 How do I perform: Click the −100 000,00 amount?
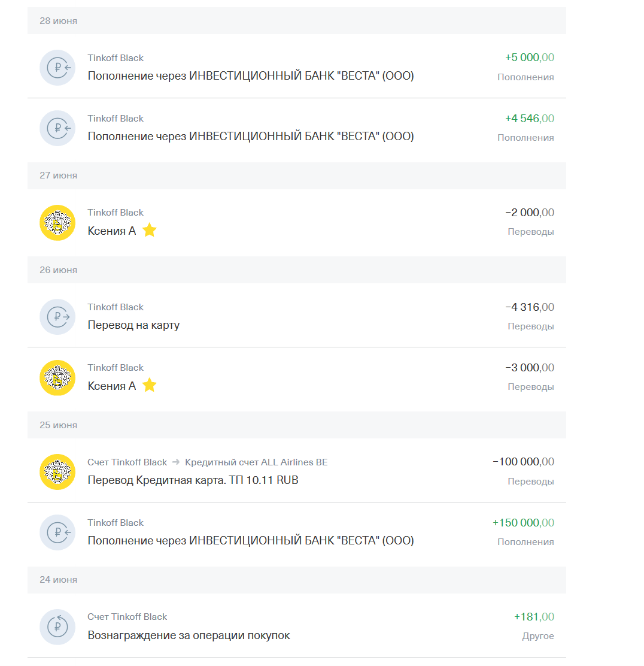pos(523,462)
